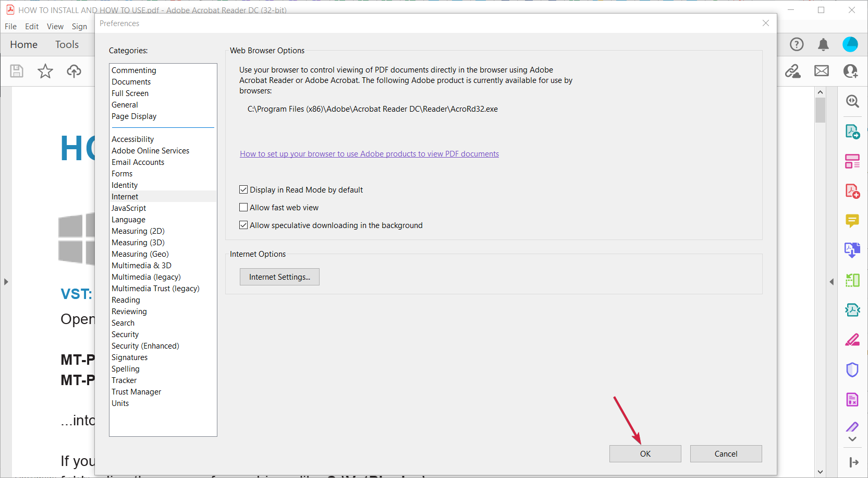Open the pink Fill & Sign tool icon
Viewport: 868px width, 478px height.
point(852,340)
